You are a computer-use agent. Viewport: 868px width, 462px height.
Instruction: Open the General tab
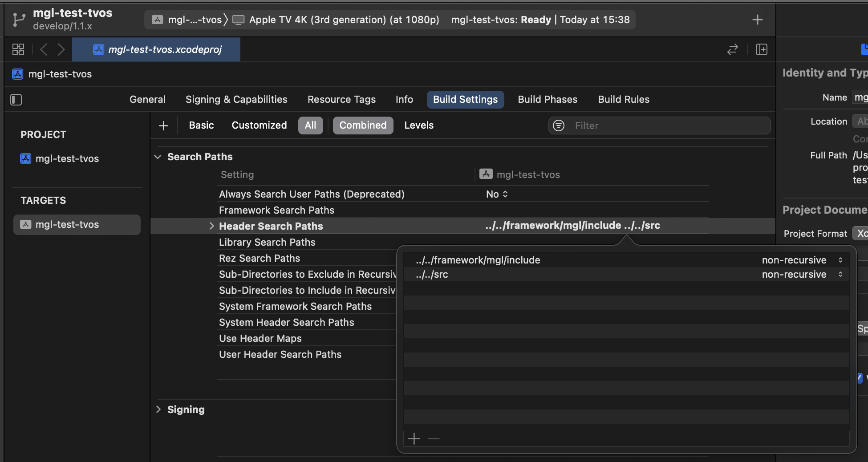tap(147, 99)
